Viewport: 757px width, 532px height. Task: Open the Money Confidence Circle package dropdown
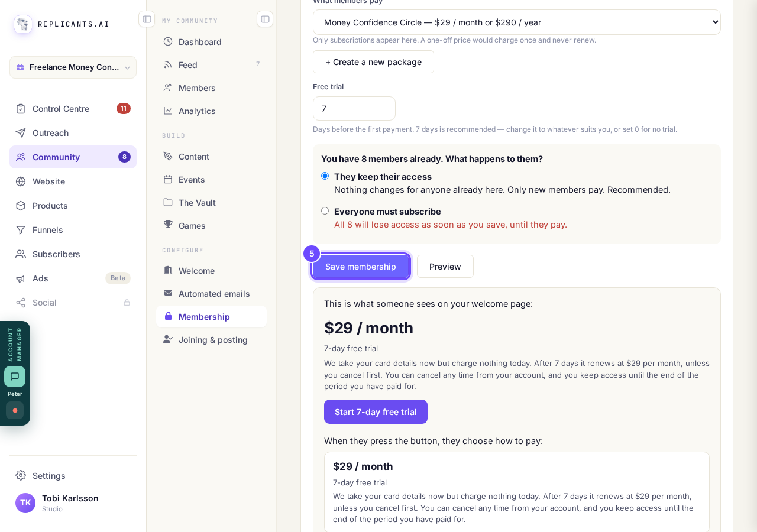[517, 22]
